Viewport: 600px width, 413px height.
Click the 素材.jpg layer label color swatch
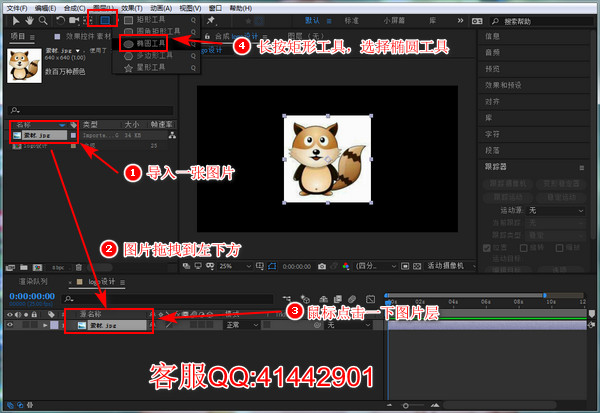pyautogui.click(x=54, y=325)
